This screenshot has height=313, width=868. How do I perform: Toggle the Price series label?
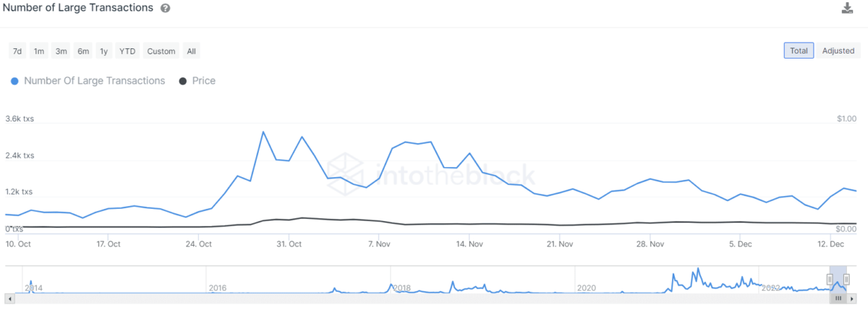204,81
